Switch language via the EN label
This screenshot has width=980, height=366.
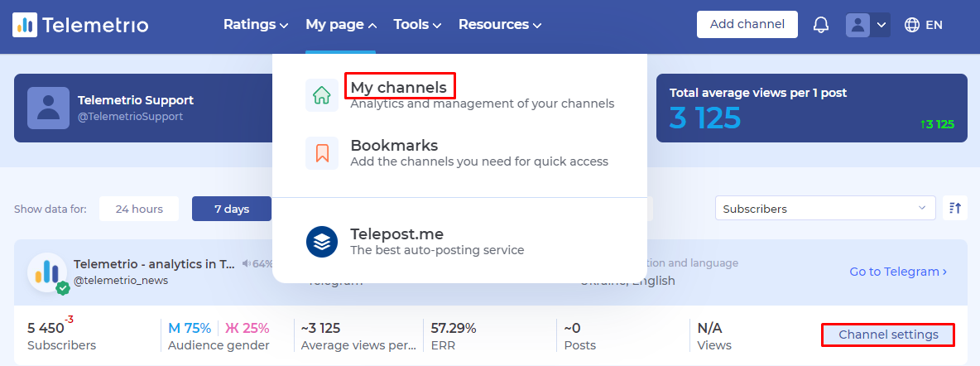pyautogui.click(x=934, y=25)
